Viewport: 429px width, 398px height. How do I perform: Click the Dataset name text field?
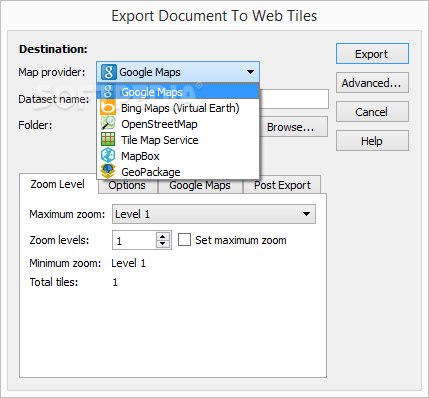point(294,99)
